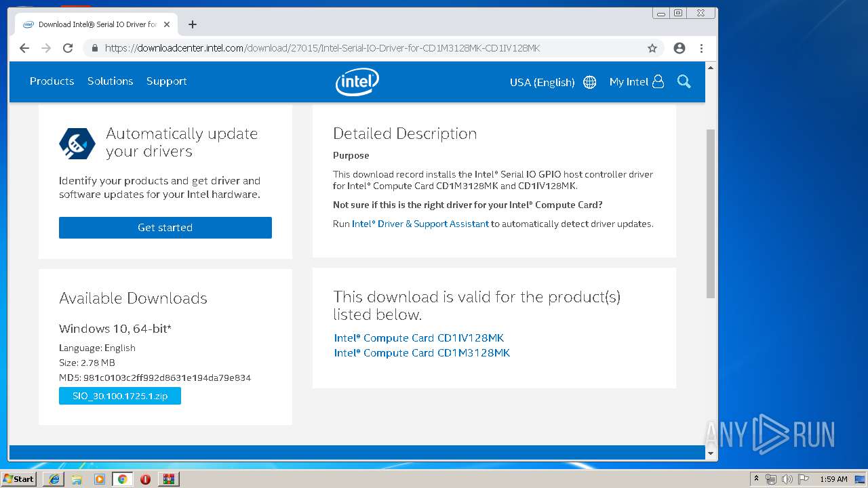Click 'Language: English' text

coord(97,348)
